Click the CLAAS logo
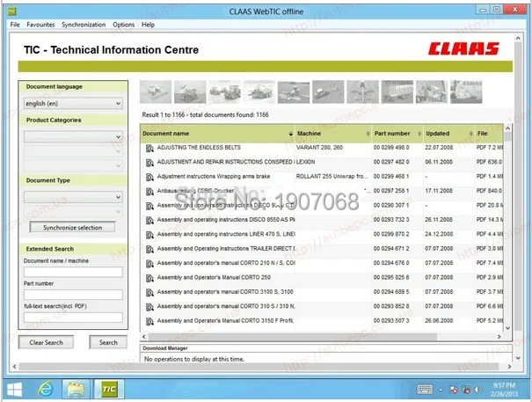The width and height of the screenshot is (532, 402). point(463,48)
